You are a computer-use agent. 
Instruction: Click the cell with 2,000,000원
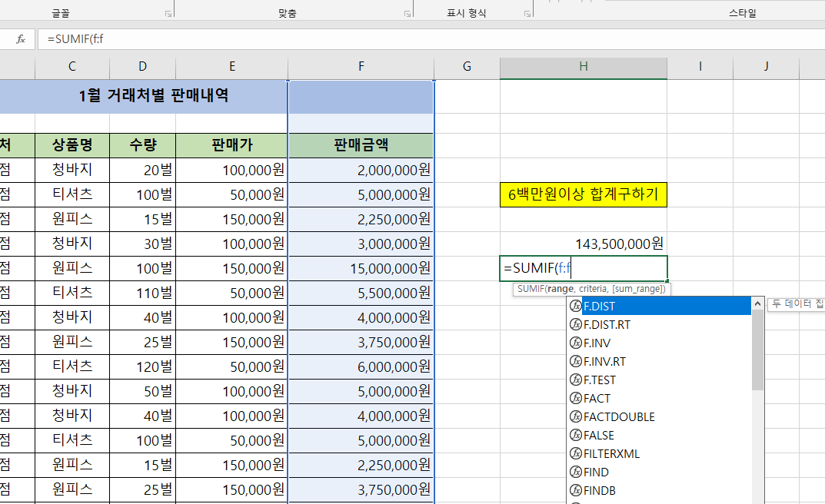[361, 170]
